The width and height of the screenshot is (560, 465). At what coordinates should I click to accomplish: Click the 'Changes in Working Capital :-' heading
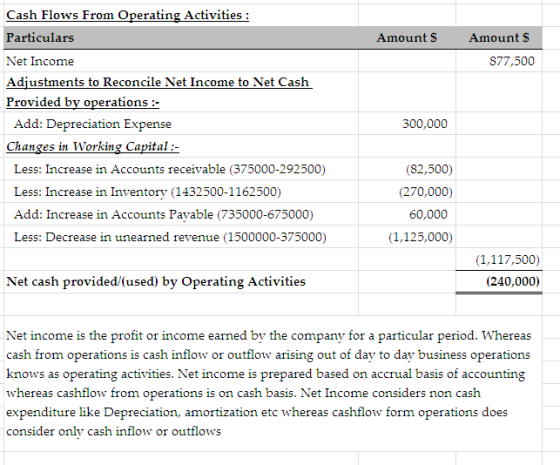93,146
